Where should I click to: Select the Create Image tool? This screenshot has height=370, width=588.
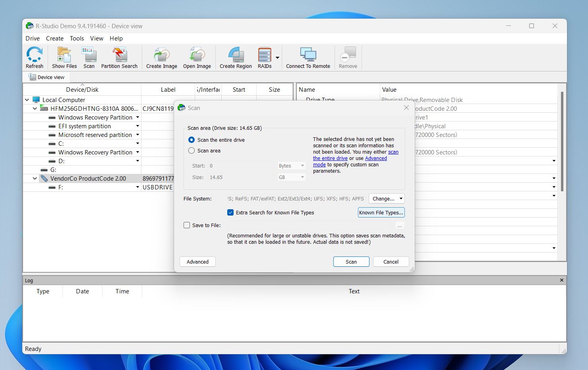point(161,57)
